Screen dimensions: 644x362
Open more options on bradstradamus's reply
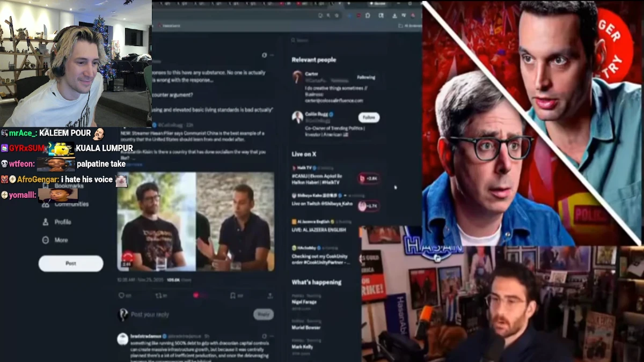(x=272, y=336)
